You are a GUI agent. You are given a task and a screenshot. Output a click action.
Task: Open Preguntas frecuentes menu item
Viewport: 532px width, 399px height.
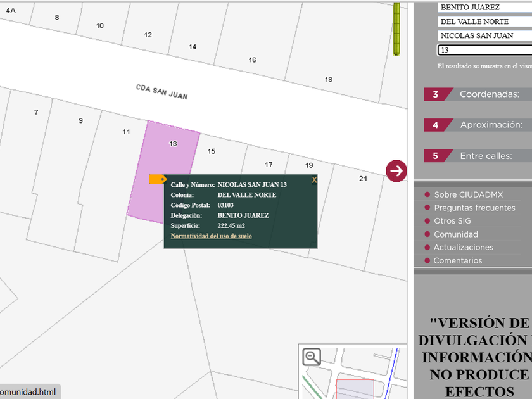tap(474, 208)
